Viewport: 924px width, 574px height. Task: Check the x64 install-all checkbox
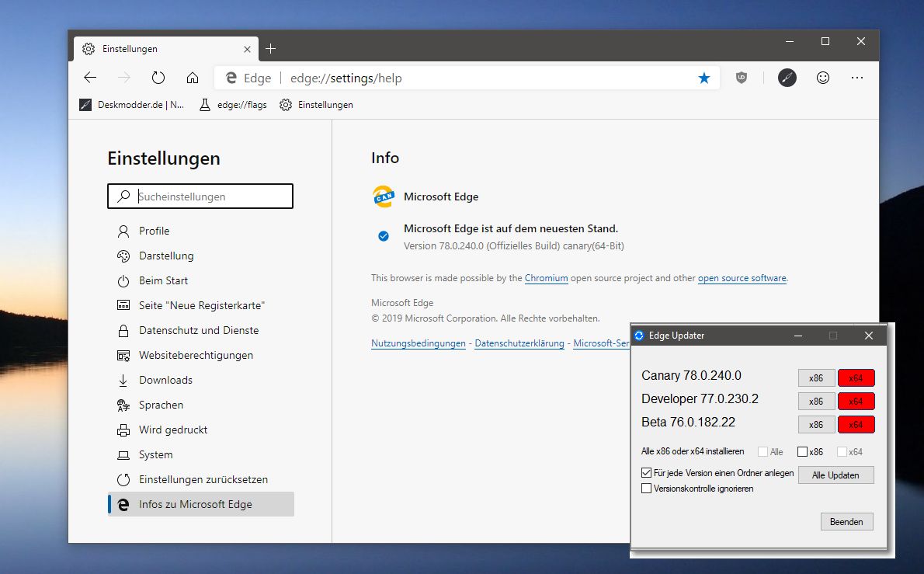(x=842, y=451)
